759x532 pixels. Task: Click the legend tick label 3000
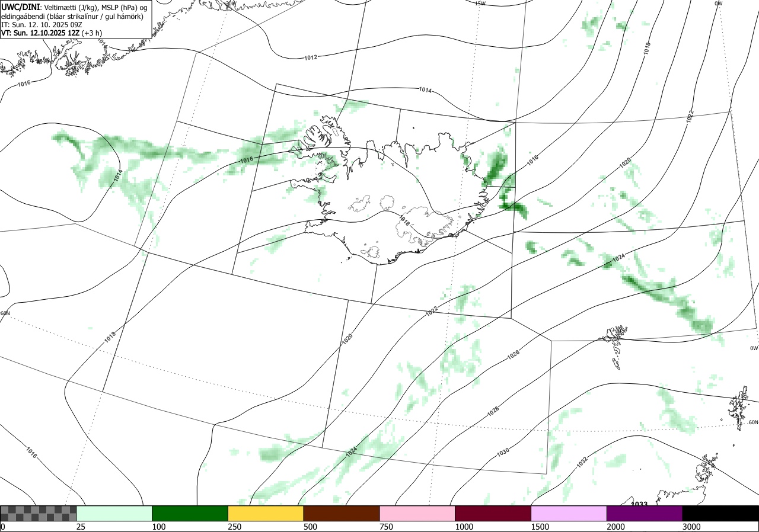click(x=692, y=527)
